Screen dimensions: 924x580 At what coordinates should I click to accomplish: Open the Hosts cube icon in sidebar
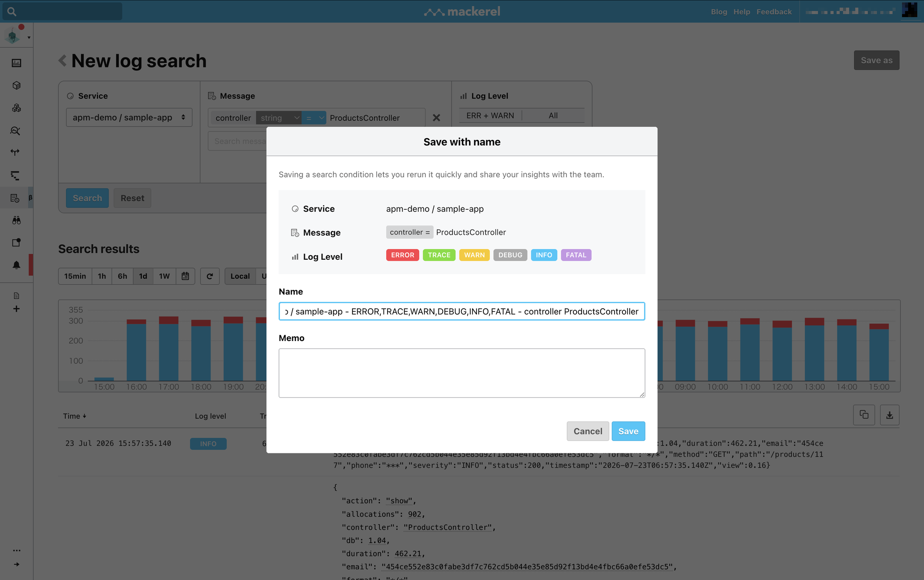[x=16, y=85]
